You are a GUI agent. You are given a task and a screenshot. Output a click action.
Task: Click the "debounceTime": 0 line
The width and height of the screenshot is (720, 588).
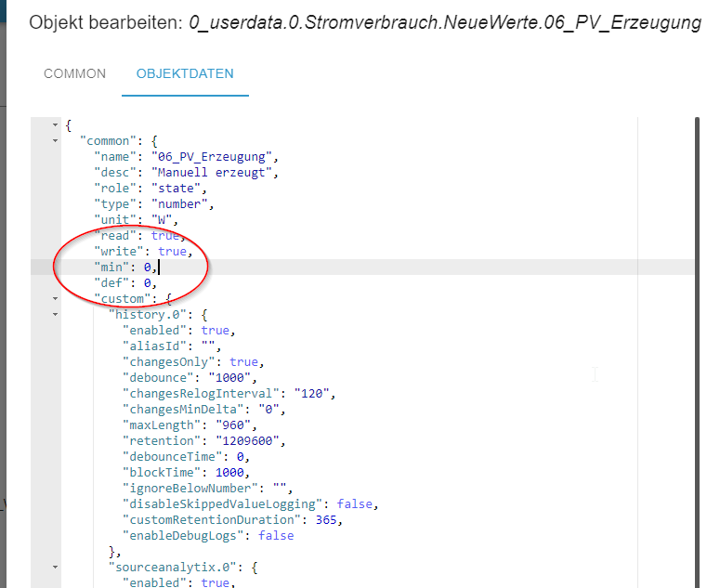click(186, 457)
